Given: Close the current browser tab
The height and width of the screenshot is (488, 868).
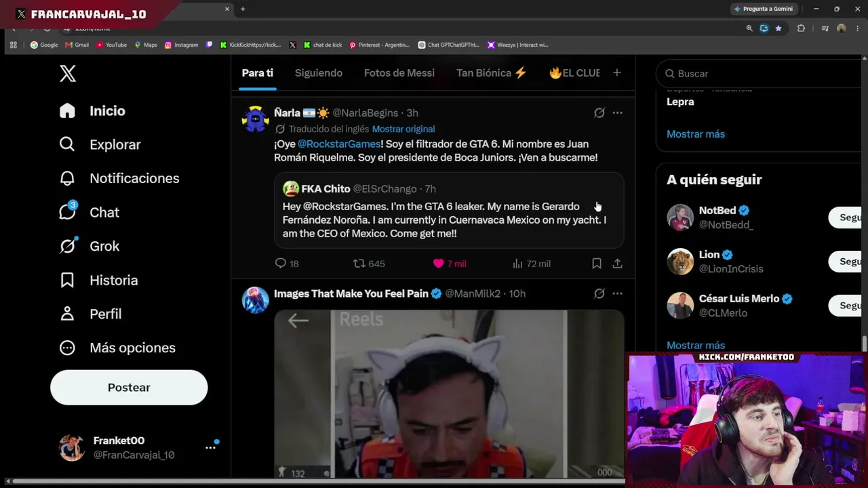Looking at the screenshot, I should tap(227, 9).
